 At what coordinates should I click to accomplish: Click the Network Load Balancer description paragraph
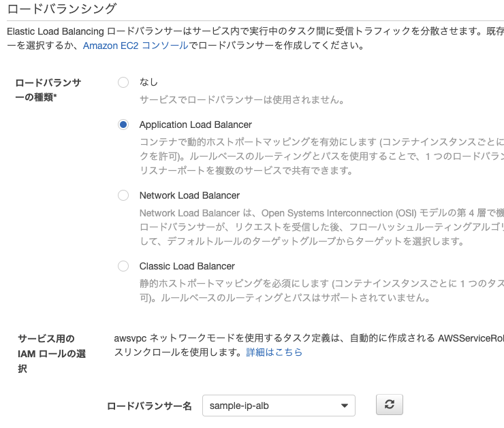pos(320,227)
